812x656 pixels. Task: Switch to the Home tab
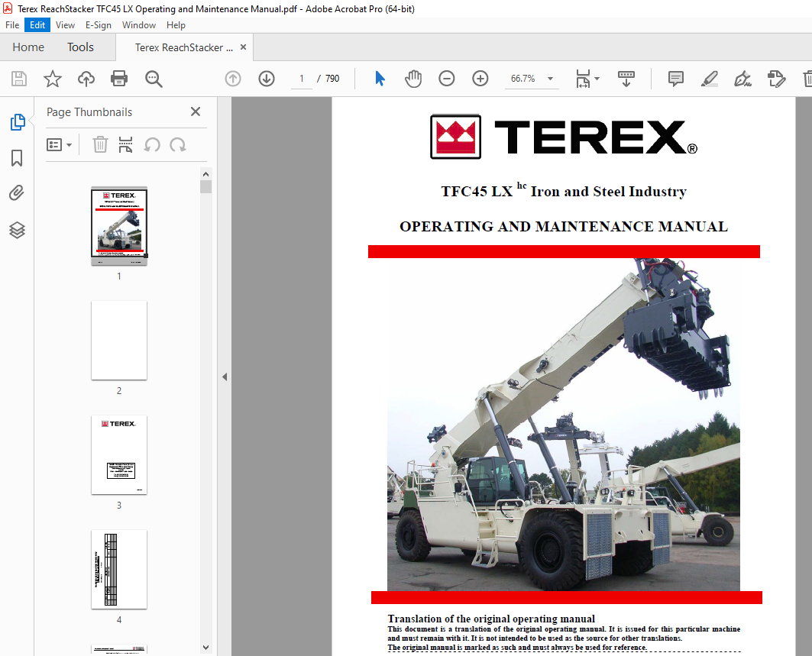pyautogui.click(x=28, y=47)
